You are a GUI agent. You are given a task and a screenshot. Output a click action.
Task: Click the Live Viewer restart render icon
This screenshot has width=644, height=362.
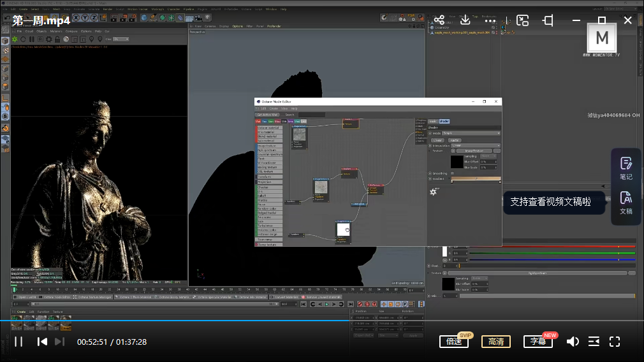[23, 40]
